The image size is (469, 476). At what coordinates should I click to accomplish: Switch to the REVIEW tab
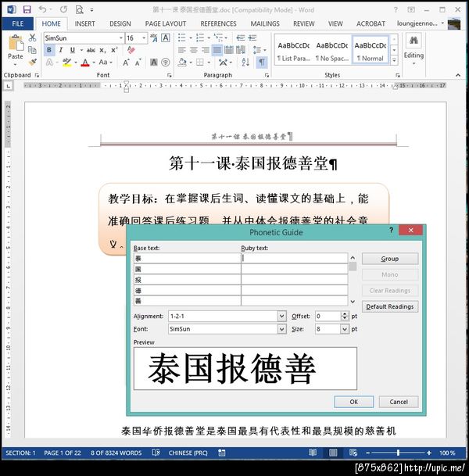point(303,23)
